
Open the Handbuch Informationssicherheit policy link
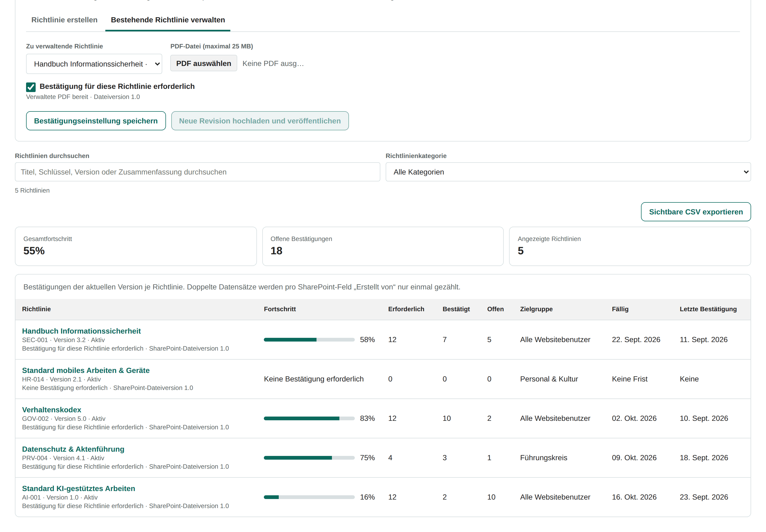(x=81, y=331)
